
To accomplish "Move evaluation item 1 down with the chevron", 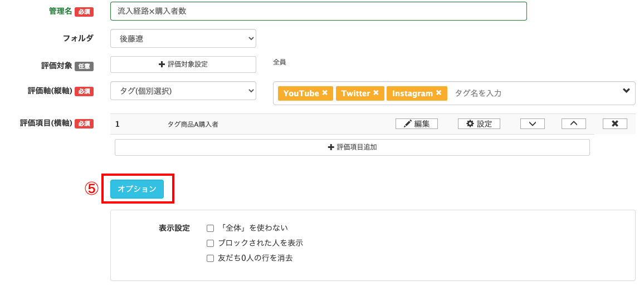I will tap(532, 124).
